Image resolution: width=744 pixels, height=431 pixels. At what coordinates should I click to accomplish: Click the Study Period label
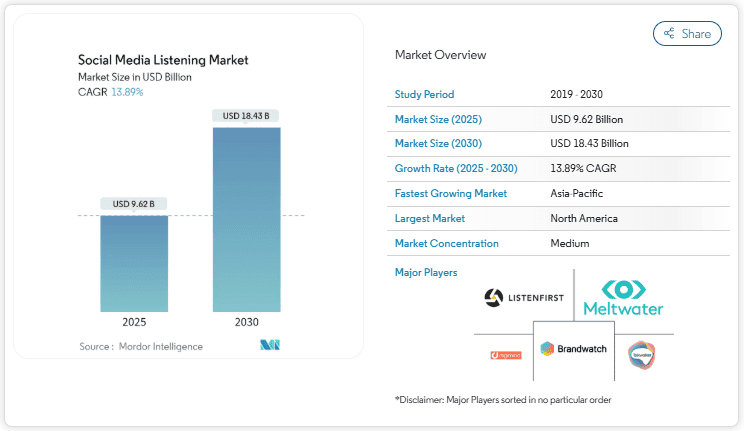pyautogui.click(x=424, y=94)
